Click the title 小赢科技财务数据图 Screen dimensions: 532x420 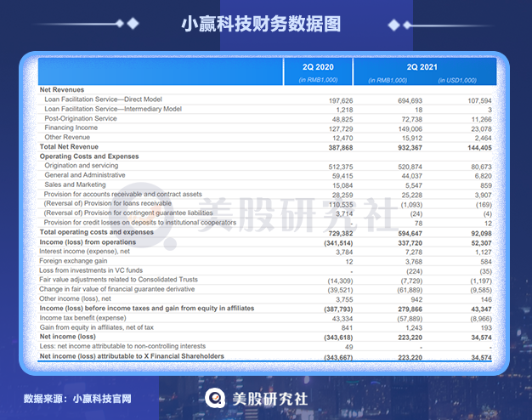coord(261,24)
